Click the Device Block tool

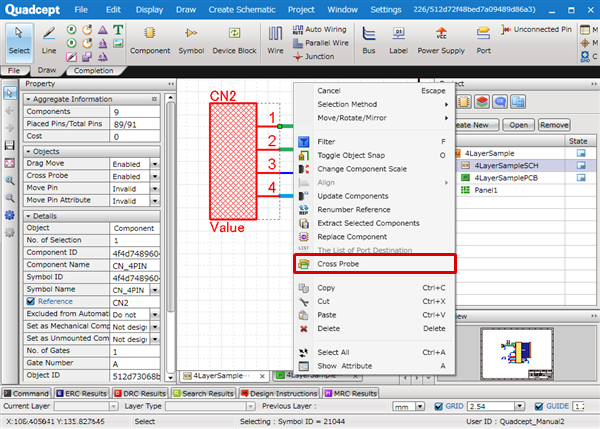pos(234,41)
